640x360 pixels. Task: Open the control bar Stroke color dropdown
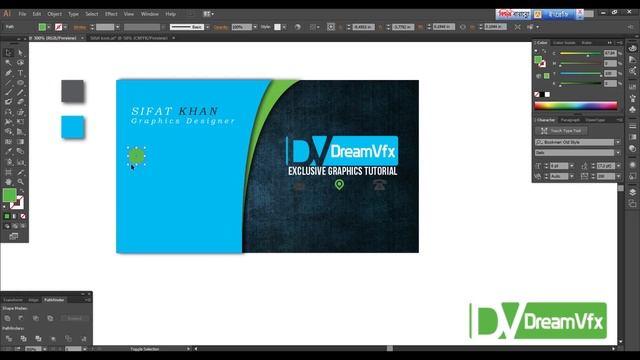[x=65, y=27]
